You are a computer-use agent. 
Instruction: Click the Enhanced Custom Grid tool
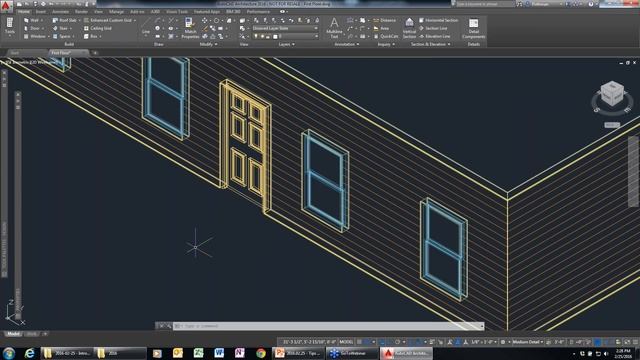click(109, 20)
